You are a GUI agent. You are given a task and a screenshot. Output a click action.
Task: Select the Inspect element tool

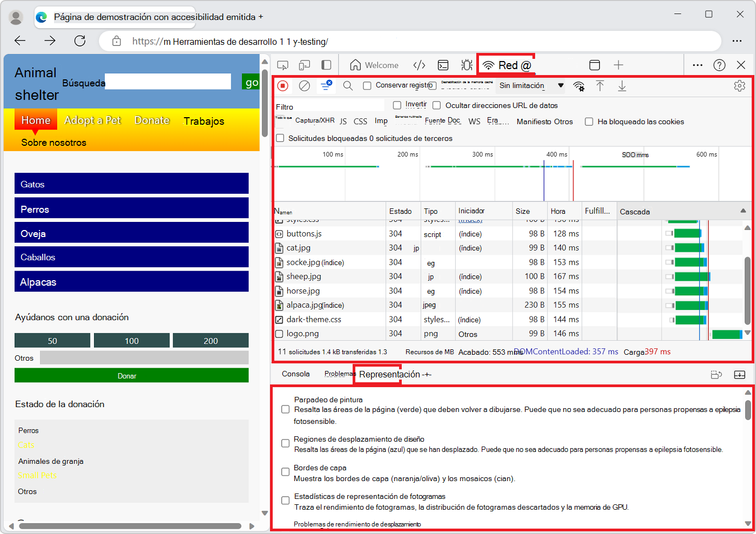282,64
